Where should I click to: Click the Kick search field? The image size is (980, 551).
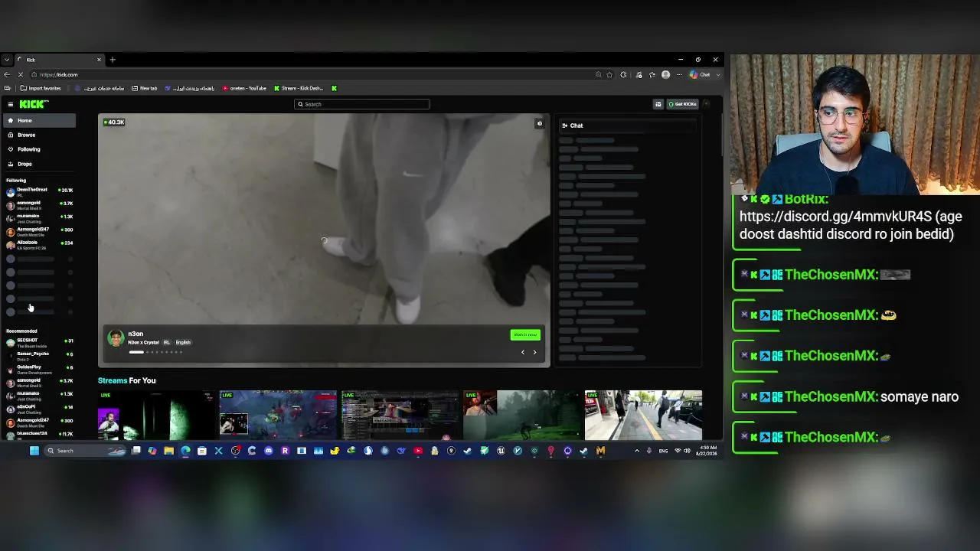coord(361,104)
